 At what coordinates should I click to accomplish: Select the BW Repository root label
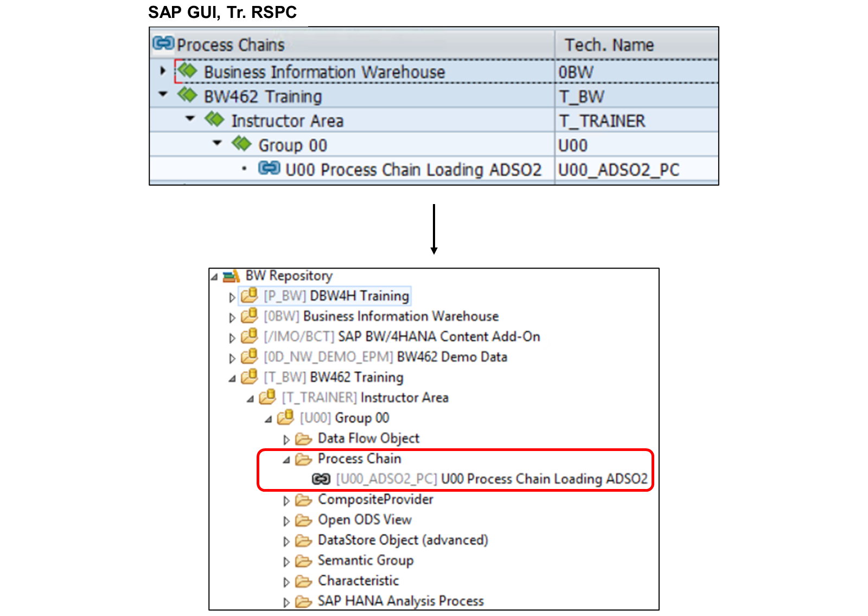pyautogui.click(x=289, y=276)
